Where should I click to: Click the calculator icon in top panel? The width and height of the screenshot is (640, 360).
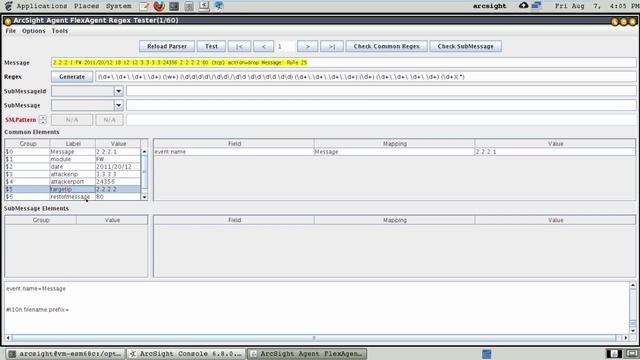[189, 6]
